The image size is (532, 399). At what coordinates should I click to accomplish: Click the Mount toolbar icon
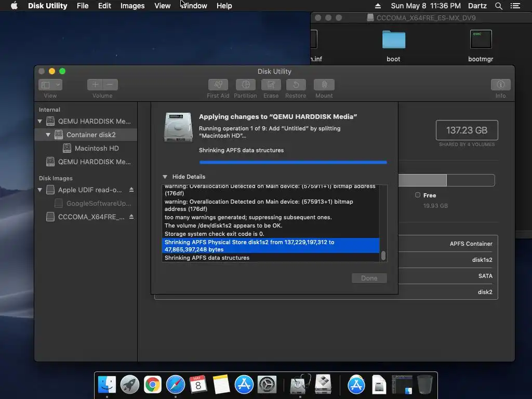324,85
